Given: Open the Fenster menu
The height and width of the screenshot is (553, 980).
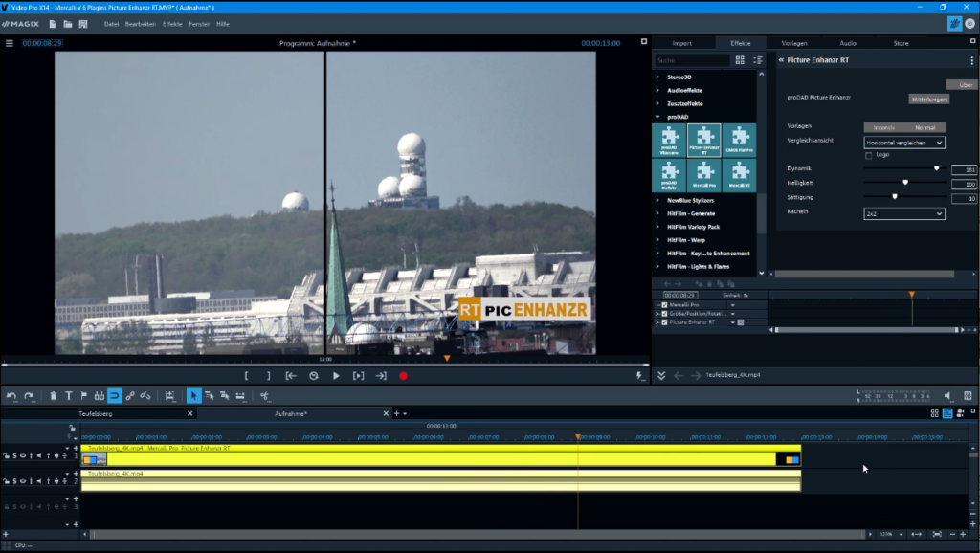Looking at the screenshot, I should tap(199, 24).
